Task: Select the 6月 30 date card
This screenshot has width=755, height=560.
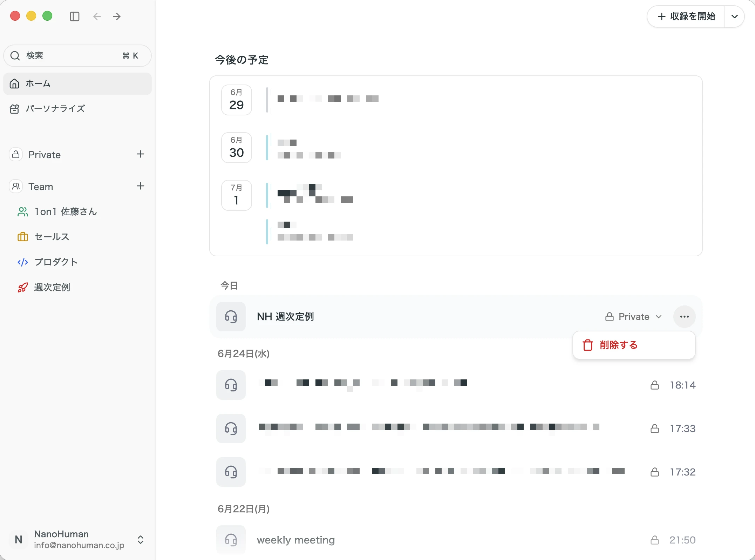Action: (x=237, y=148)
